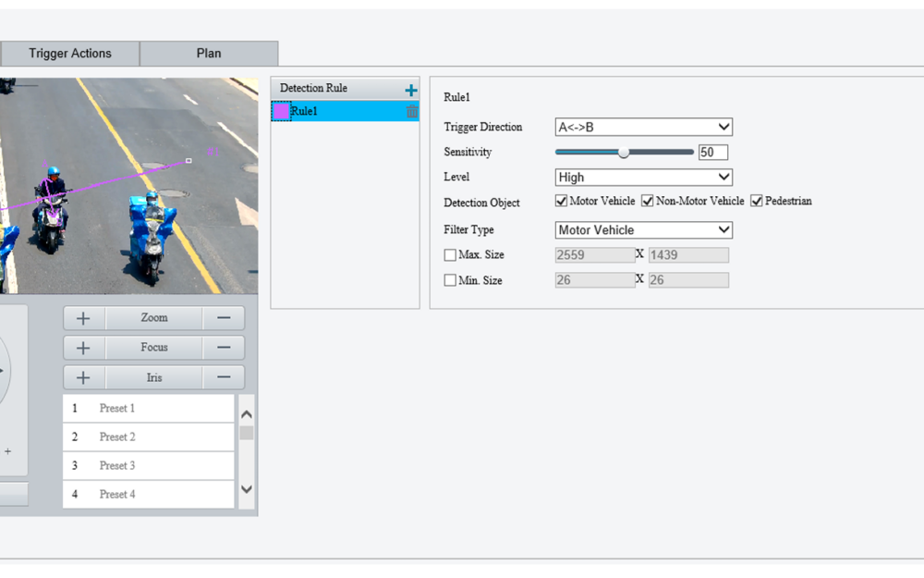The width and height of the screenshot is (924, 578).
Task: Enable the Max. Size checkbox
Action: click(x=450, y=255)
